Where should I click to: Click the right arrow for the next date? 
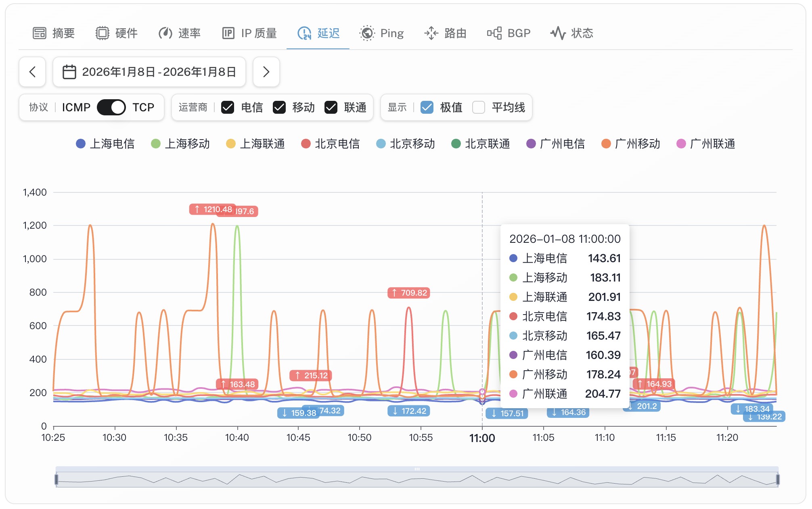pos(266,72)
